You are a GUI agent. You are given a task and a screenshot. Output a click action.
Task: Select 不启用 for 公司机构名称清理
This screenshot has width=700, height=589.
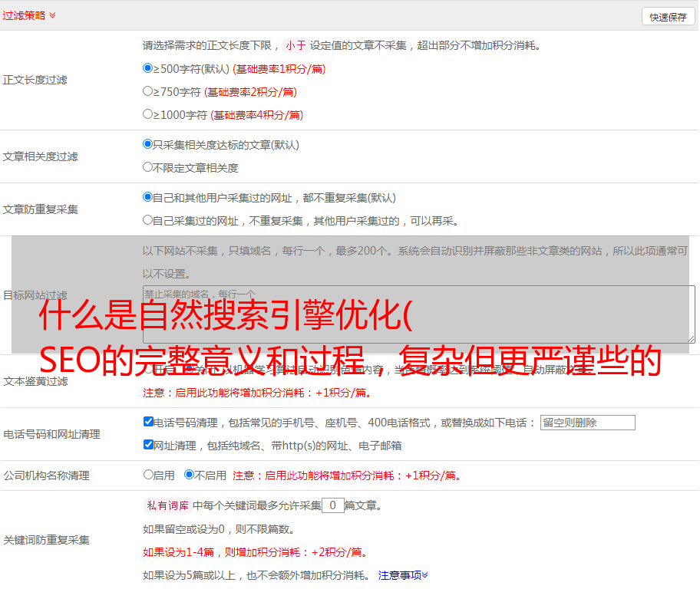tap(189, 475)
